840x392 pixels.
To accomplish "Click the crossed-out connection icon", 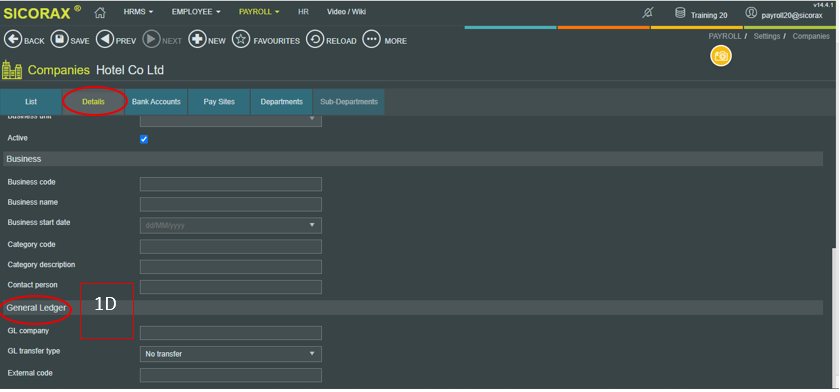I will 648,13.
